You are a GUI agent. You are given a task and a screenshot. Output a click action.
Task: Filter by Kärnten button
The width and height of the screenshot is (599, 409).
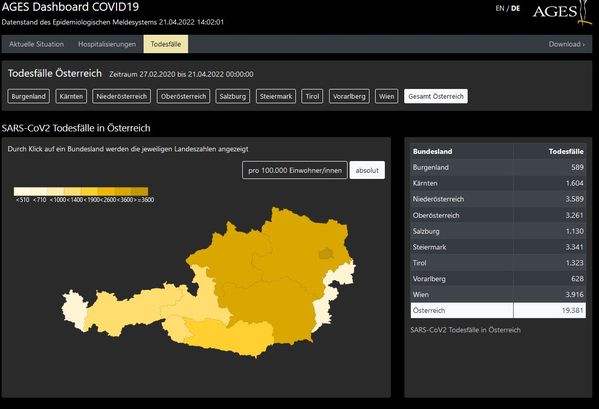tap(71, 96)
